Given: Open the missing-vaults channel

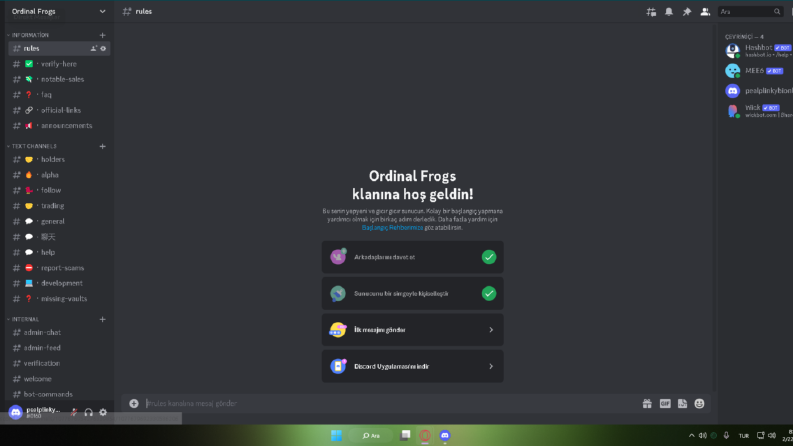Looking at the screenshot, I should click(x=59, y=299).
